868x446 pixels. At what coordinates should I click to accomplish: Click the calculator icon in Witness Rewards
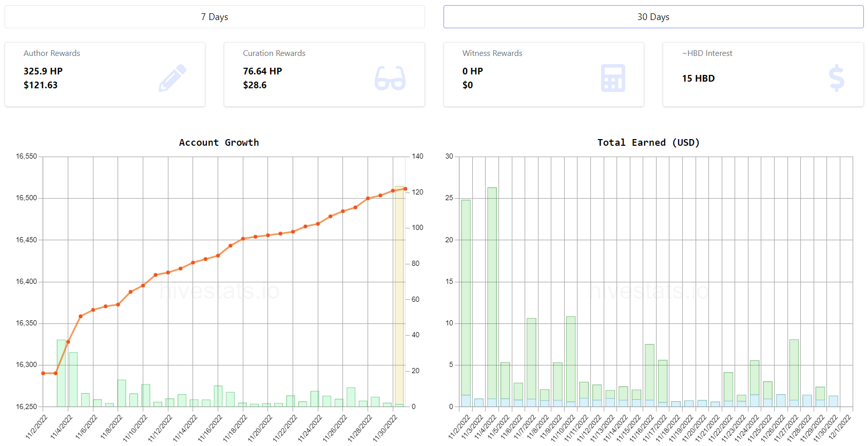pyautogui.click(x=613, y=78)
